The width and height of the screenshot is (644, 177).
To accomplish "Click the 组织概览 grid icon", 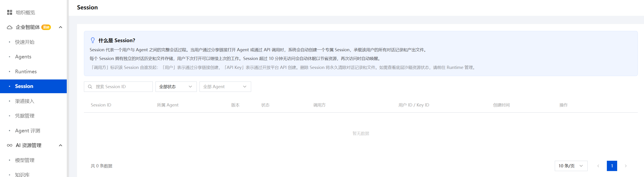I will coord(9,13).
